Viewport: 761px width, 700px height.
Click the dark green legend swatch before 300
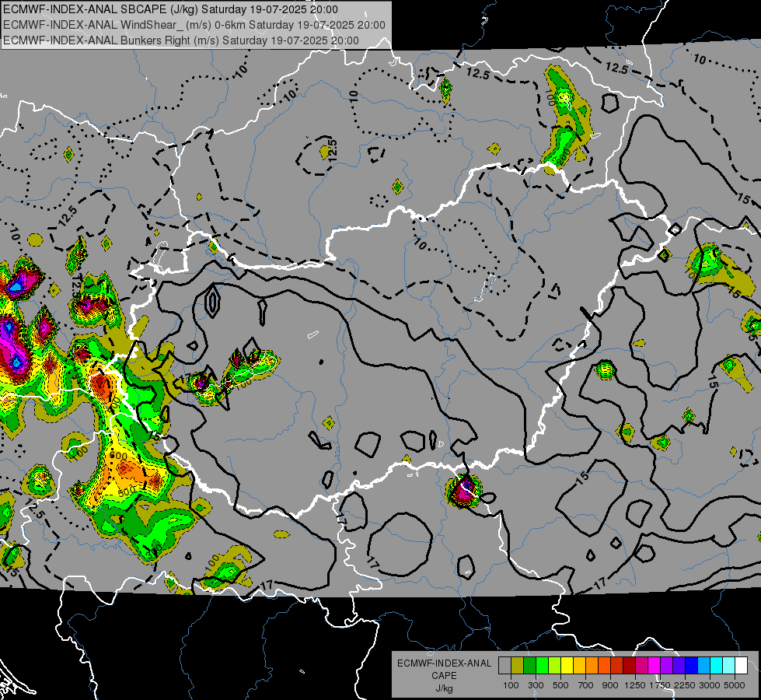coord(529,666)
